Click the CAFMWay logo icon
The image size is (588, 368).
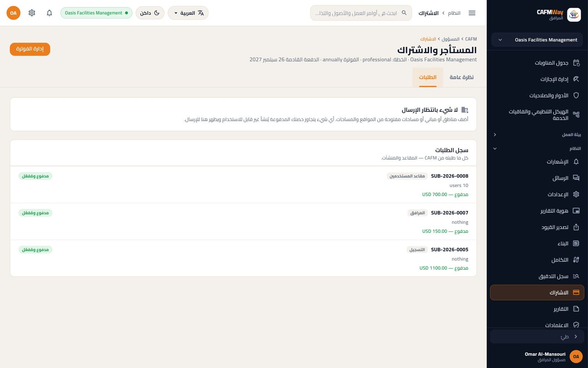point(574,15)
